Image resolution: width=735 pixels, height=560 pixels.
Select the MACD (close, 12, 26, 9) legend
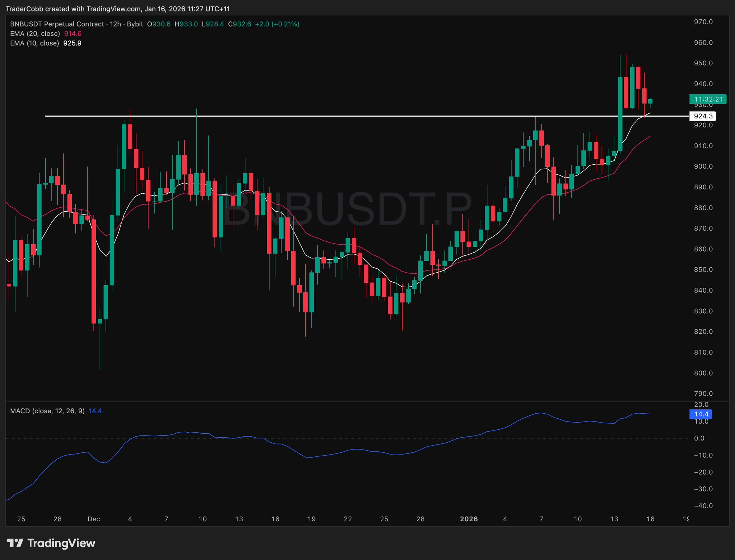(x=47, y=411)
